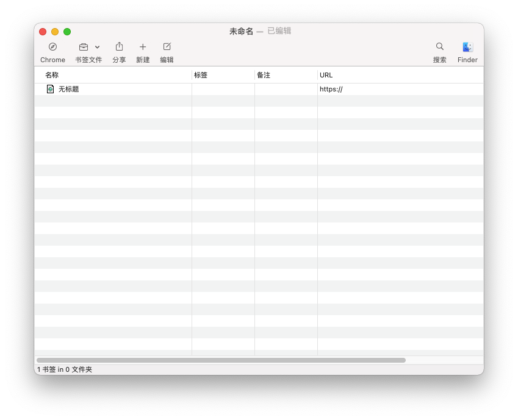Image resolution: width=518 pixels, height=420 pixels.
Task: Expand the 书签文件 dropdown chevron
Action: point(97,47)
